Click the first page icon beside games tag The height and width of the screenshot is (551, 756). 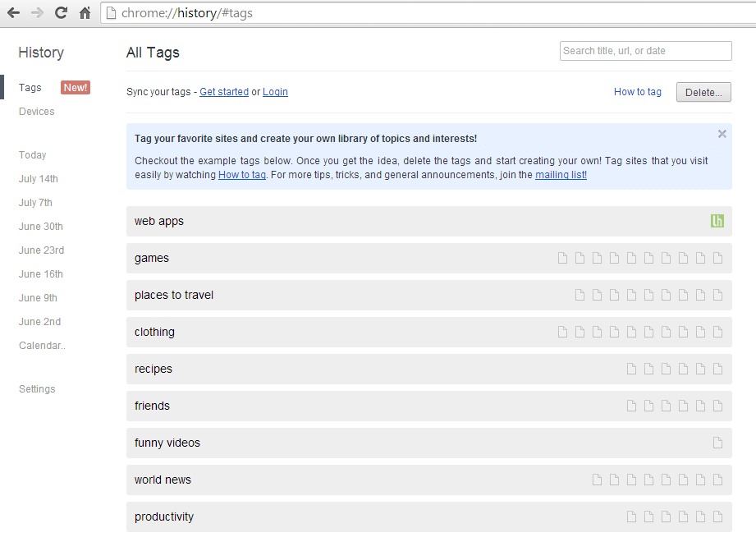(562, 257)
